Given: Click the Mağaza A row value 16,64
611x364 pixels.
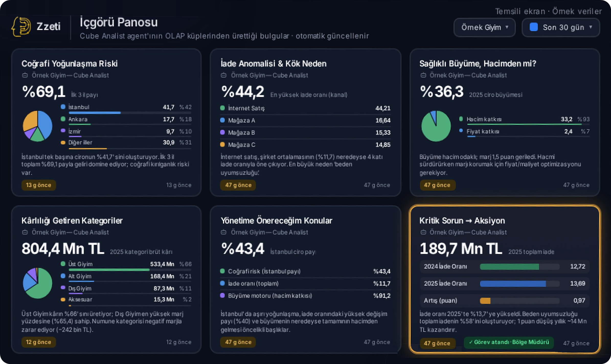Looking at the screenshot, I should (x=383, y=120).
